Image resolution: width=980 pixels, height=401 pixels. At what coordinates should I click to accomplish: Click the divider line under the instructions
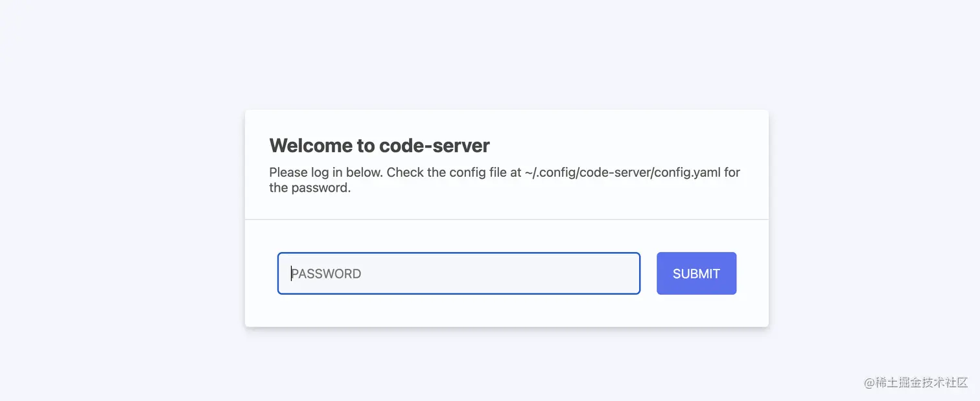pyautogui.click(x=506, y=220)
